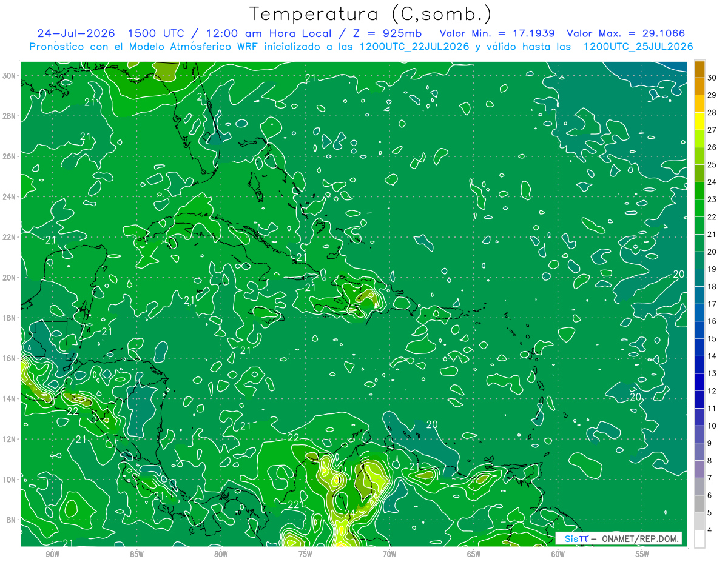The image size is (728, 562).
Task: Click the legend value "12"
Action: point(712,391)
